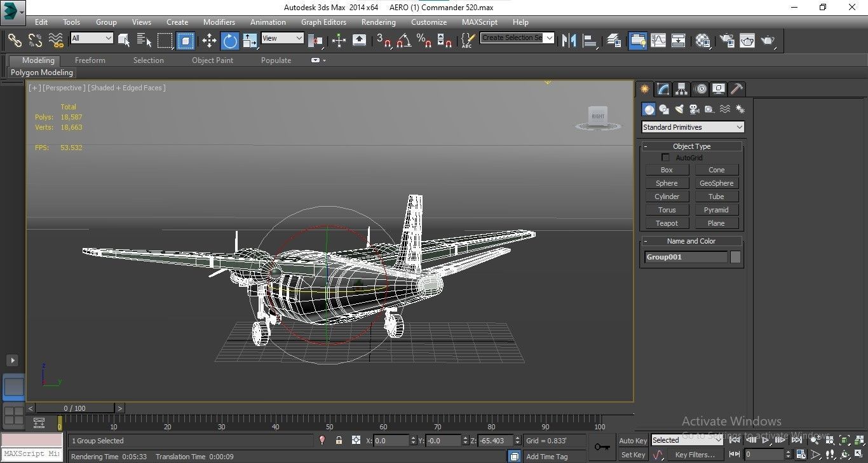The height and width of the screenshot is (463, 868).
Task: Activate the Select and Scale tool
Action: click(250, 41)
